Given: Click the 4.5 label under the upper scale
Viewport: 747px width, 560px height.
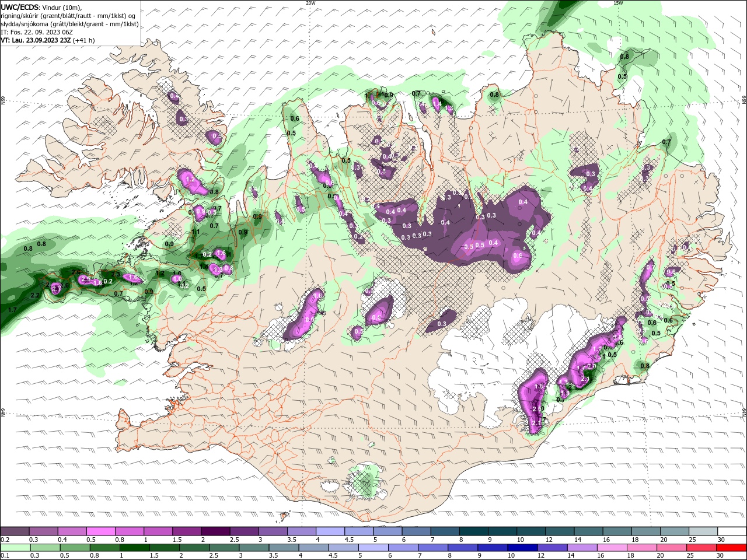Looking at the screenshot, I should (x=349, y=540).
